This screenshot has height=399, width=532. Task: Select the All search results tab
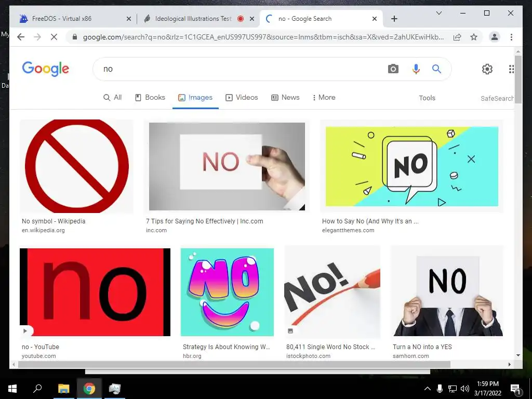[x=112, y=97]
